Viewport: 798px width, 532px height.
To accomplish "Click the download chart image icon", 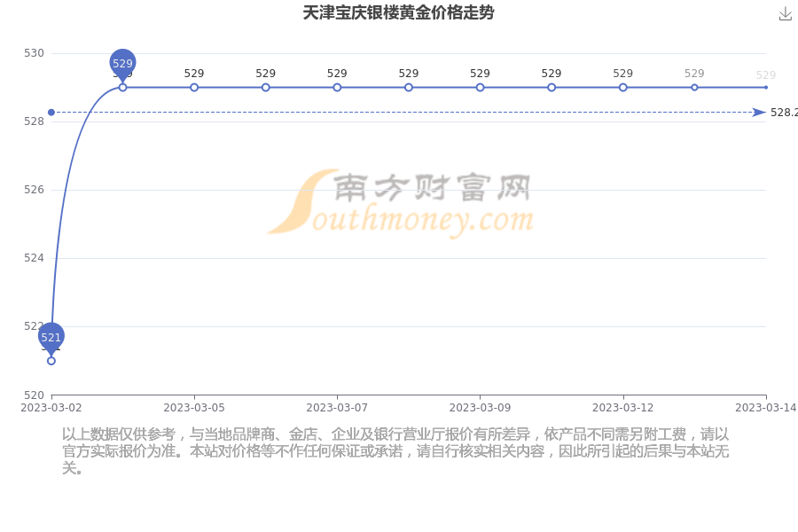I will point(785,14).
